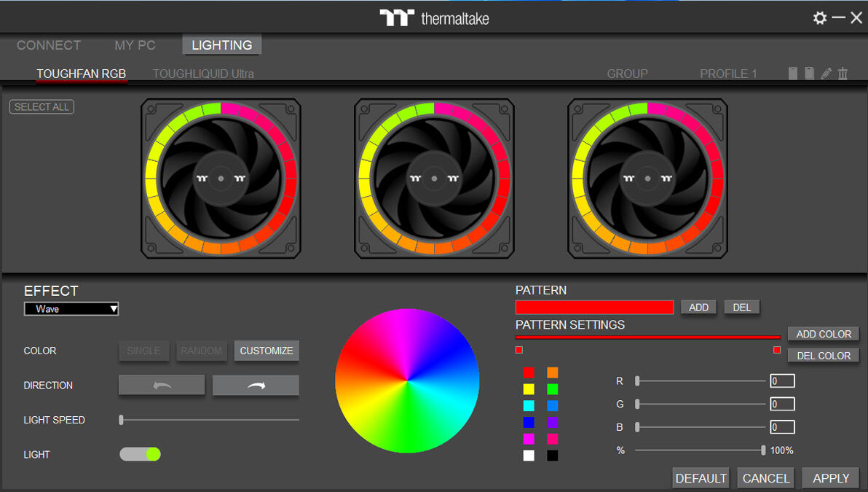The height and width of the screenshot is (492, 868).
Task: Minimize the Thermaltake window
Action: click(839, 17)
